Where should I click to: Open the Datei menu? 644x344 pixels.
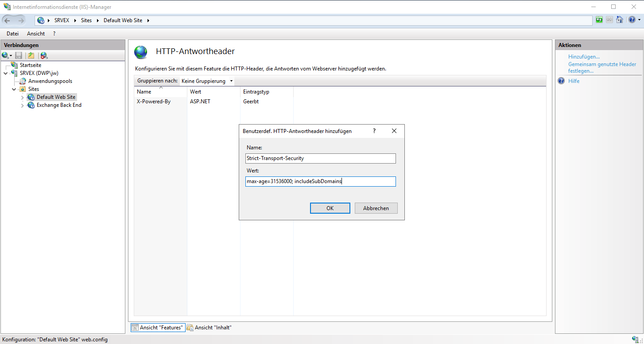12,34
